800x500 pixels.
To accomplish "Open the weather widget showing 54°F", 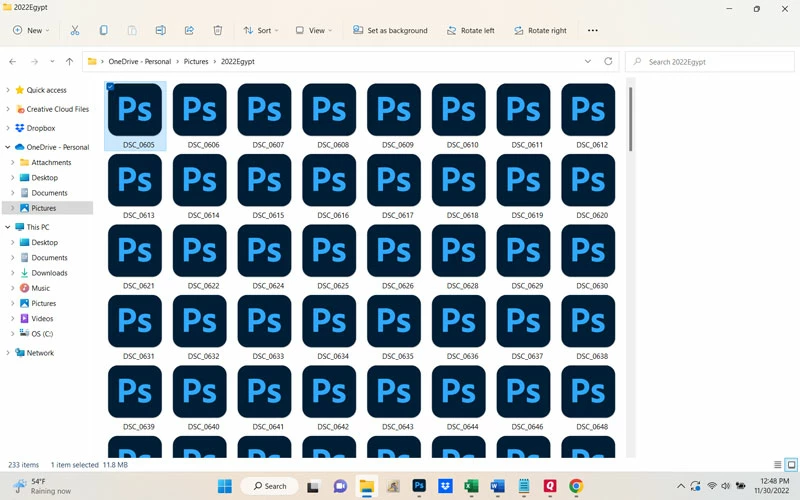I will [x=42, y=486].
